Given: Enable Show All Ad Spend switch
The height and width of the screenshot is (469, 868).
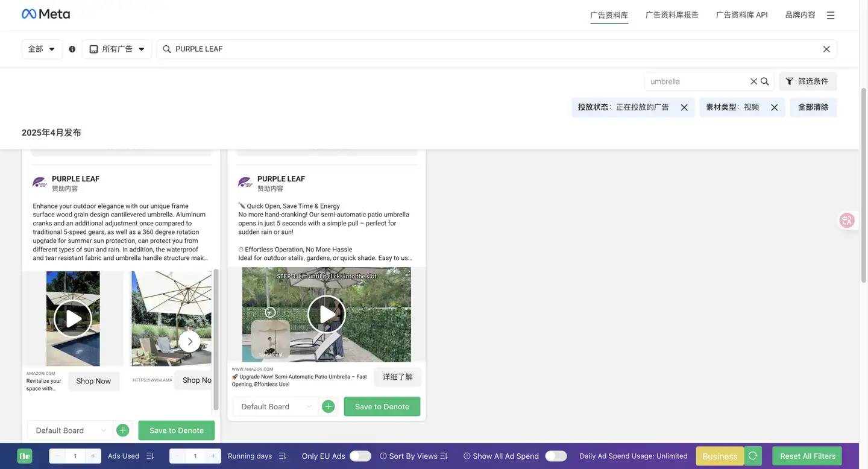Looking at the screenshot, I should tap(556, 456).
